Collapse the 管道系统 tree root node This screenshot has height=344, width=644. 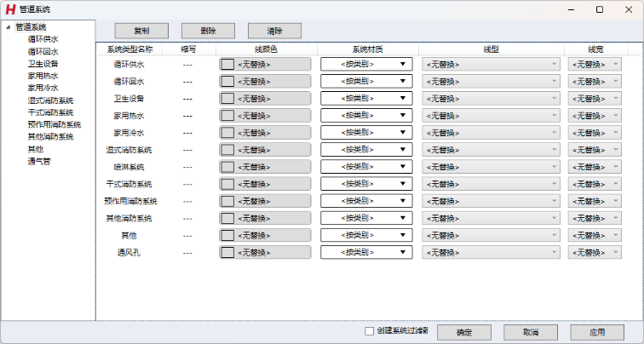click(7, 27)
